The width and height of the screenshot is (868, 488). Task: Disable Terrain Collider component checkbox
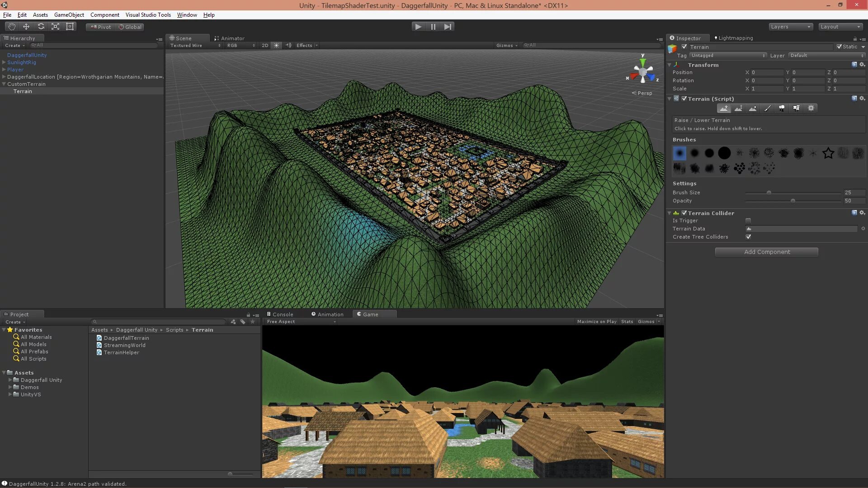pos(684,213)
